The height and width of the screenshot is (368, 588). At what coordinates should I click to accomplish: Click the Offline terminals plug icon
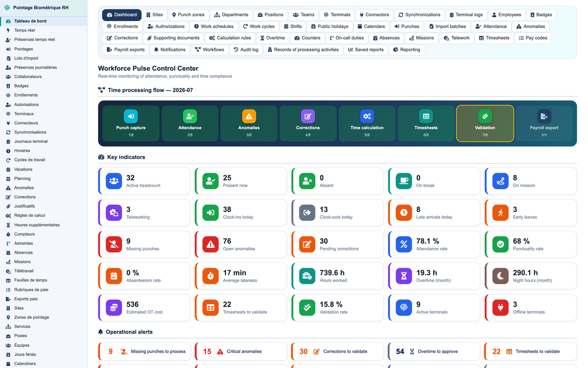pyautogui.click(x=500, y=308)
